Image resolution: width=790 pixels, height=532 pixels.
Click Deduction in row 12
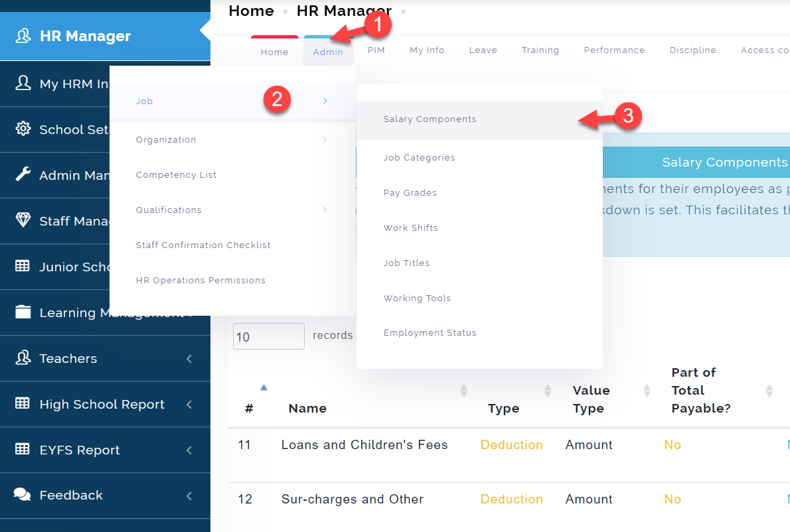(x=511, y=499)
